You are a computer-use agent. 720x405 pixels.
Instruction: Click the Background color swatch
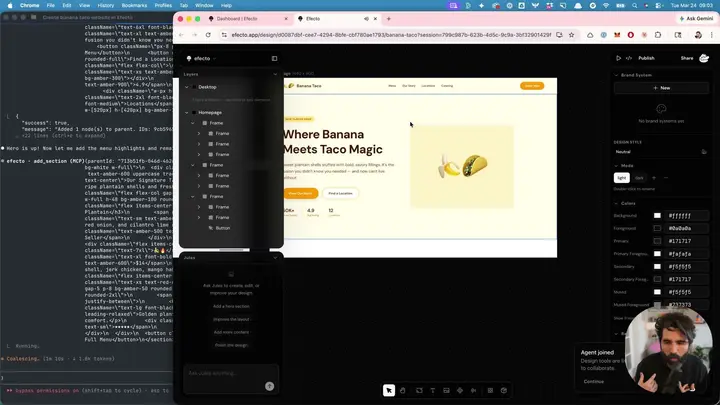(657, 215)
